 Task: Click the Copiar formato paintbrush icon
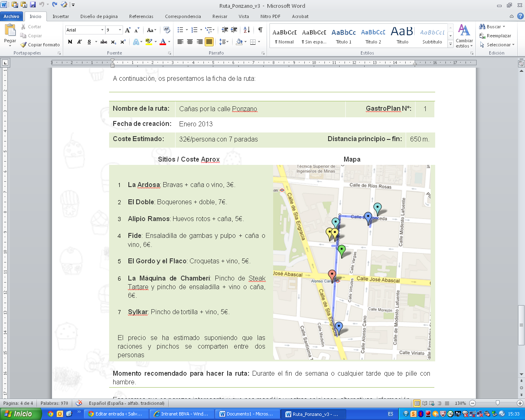[x=24, y=45]
